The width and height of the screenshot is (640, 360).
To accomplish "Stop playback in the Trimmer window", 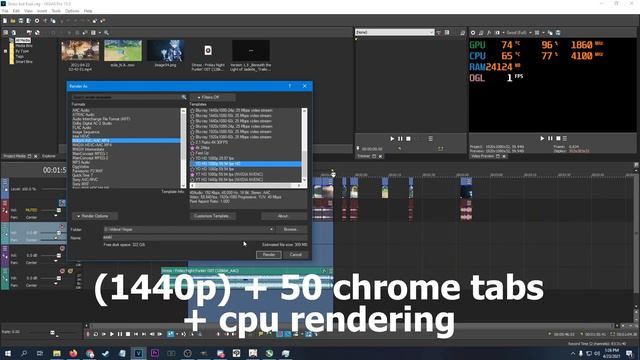I will (408, 139).
